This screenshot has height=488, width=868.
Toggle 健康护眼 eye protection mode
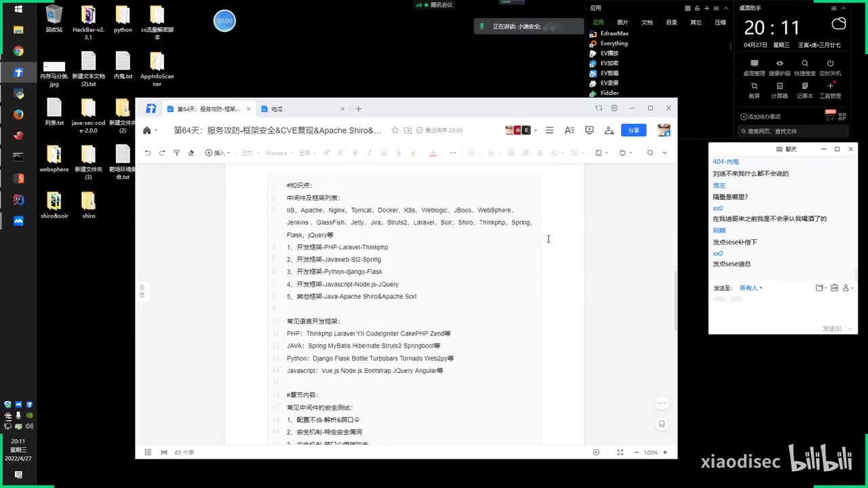[x=779, y=68]
